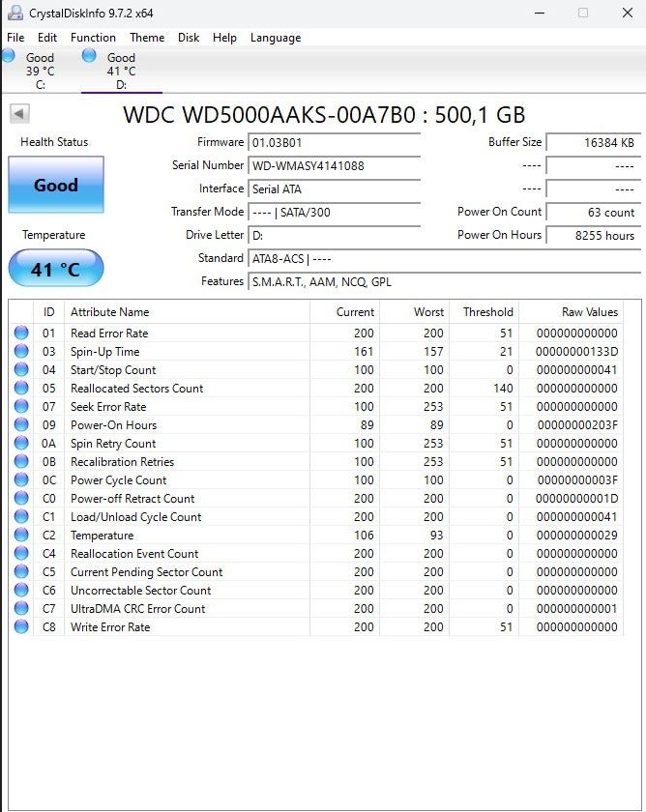Click the Drive Letter field D:
Image resolution: width=646 pixels, height=812 pixels.
(x=335, y=236)
